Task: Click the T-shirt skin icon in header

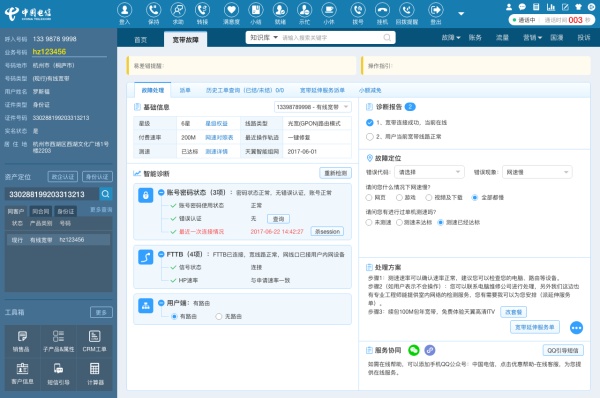Action: click(578, 7)
